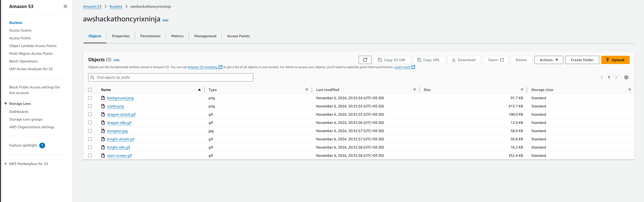Click the file icon beside castle.png

103,106
